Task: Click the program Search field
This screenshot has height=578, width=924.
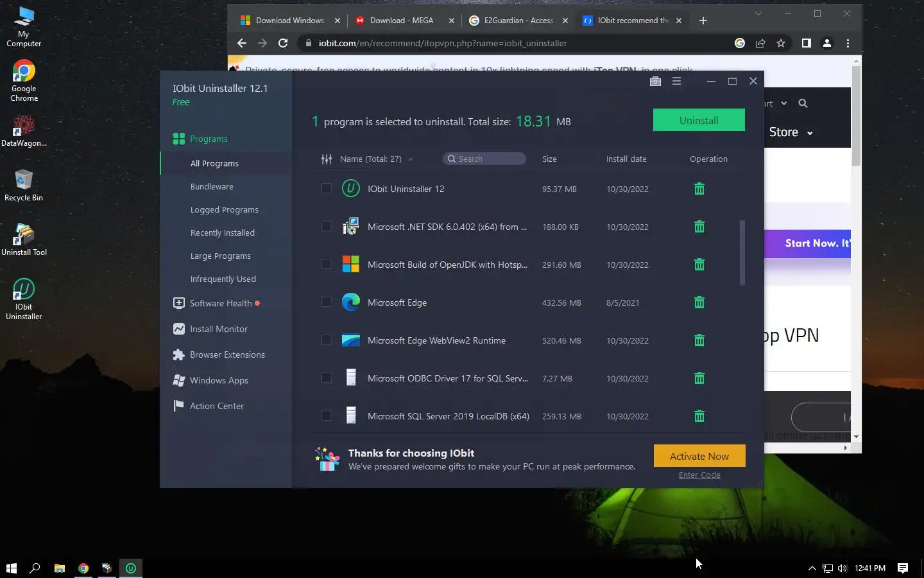Action: 484,159
